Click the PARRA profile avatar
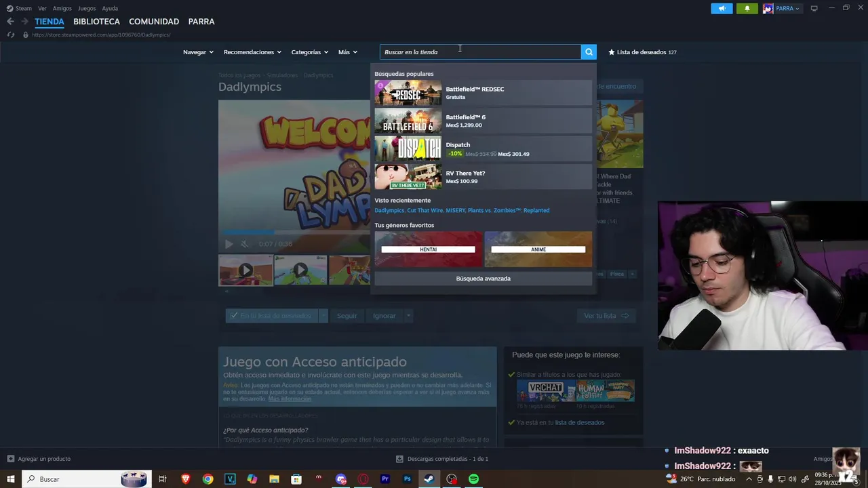868x488 pixels. point(768,8)
